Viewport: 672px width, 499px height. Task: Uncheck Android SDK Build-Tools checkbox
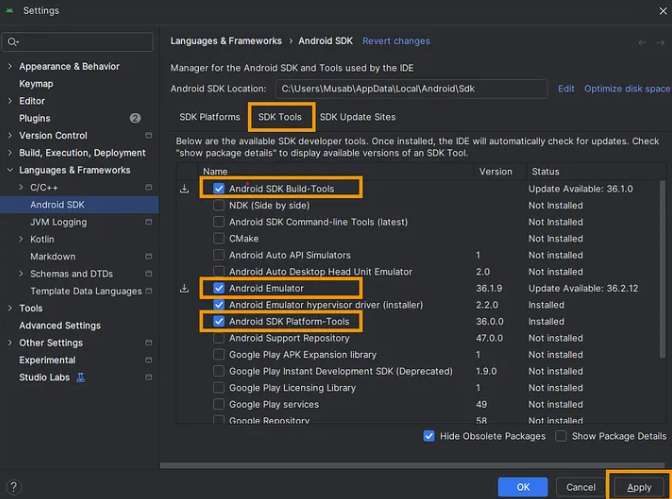(x=219, y=189)
